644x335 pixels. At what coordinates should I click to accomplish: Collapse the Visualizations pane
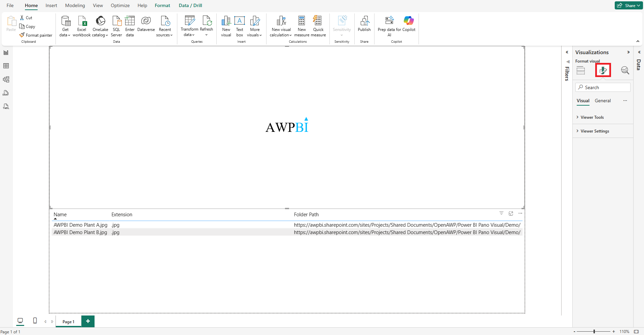pos(628,52)
